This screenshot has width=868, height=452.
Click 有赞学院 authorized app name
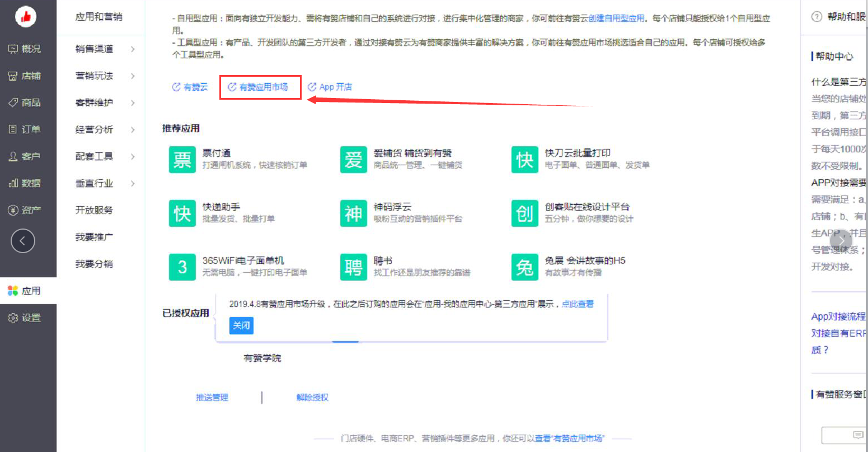click(x=262, y=358)
